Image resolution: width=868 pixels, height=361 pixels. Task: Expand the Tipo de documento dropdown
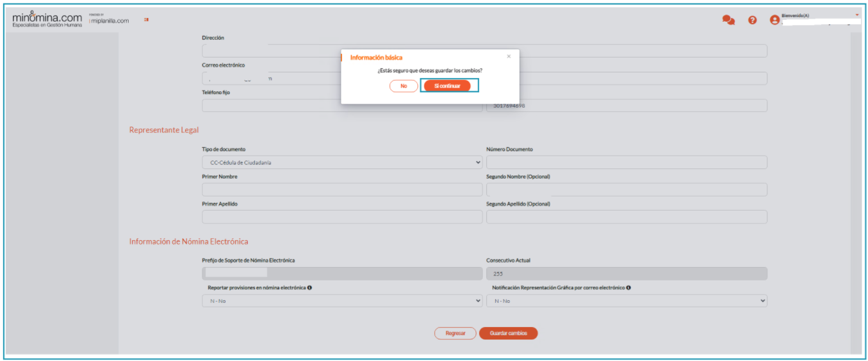click(x=342, y=163)
